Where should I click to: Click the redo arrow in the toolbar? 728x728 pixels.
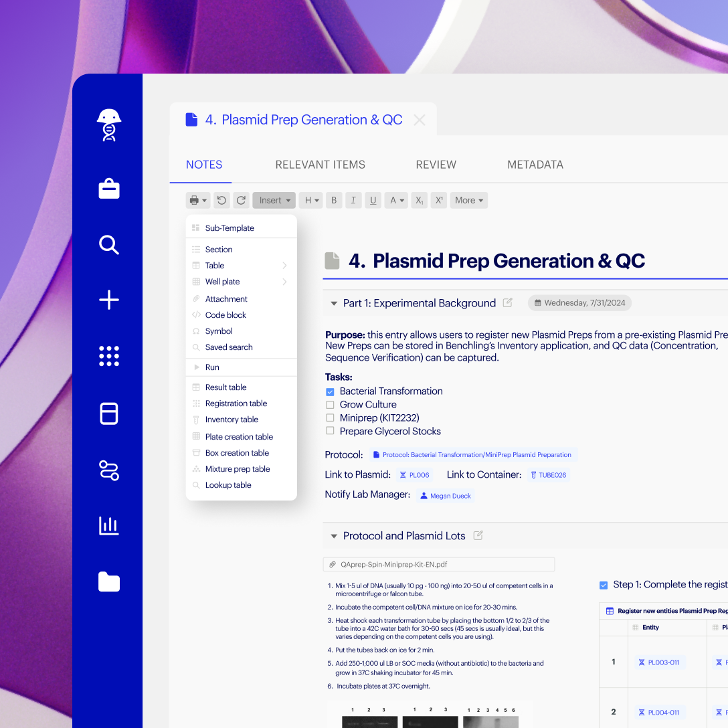241,200
